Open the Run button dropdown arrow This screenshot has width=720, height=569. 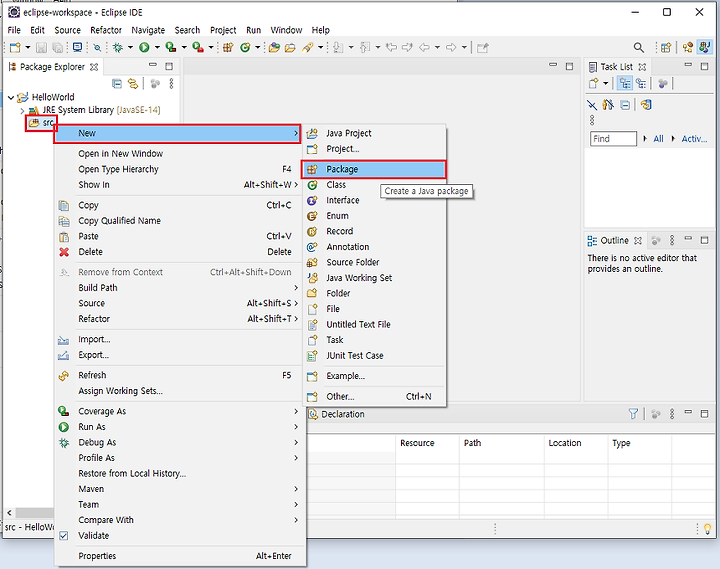pos(157,47)
